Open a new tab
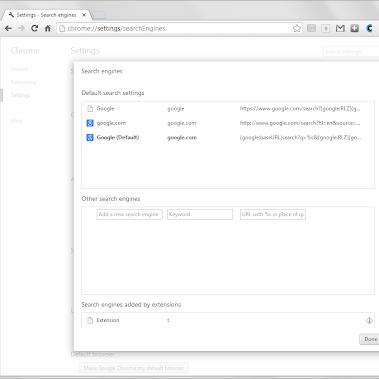The width and height of the screenshot is (379, 379). click(x=99, y=15)
